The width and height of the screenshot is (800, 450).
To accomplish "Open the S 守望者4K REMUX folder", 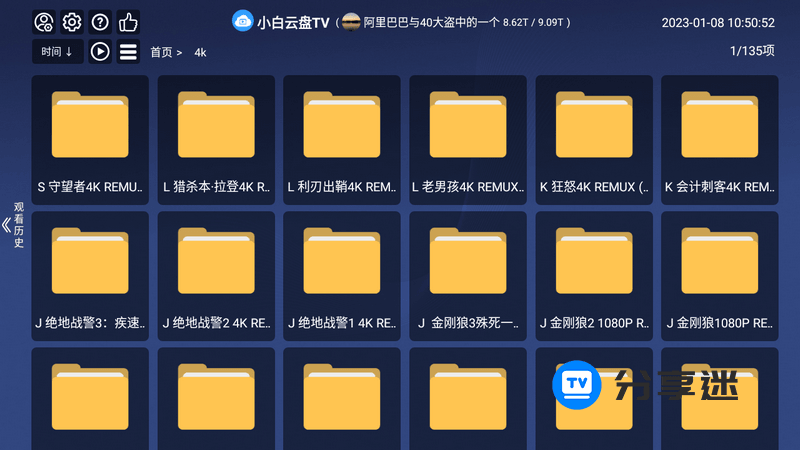I will click(90, 140).
